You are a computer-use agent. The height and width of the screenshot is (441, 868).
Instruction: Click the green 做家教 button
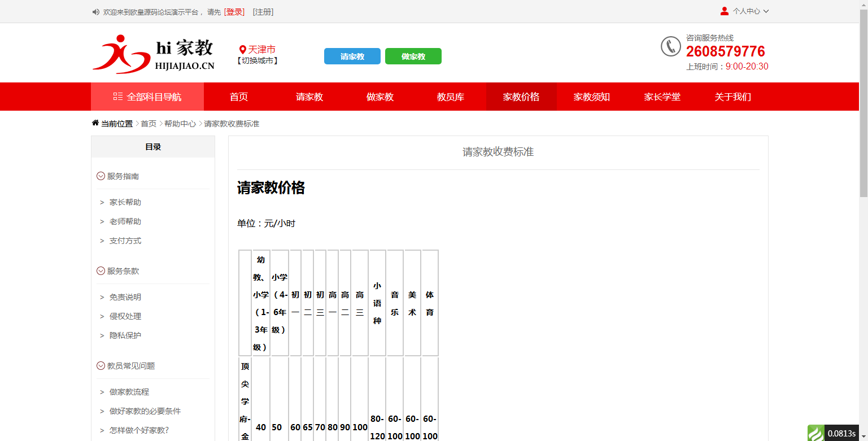point(413,56)
